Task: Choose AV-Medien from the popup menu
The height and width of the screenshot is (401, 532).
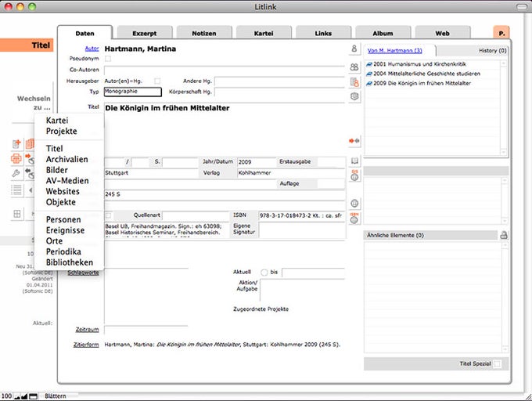Action: coord(67,181)
